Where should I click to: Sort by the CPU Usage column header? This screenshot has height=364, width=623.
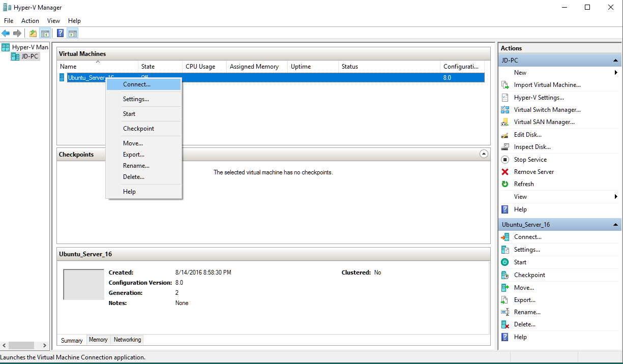(204, 67)
